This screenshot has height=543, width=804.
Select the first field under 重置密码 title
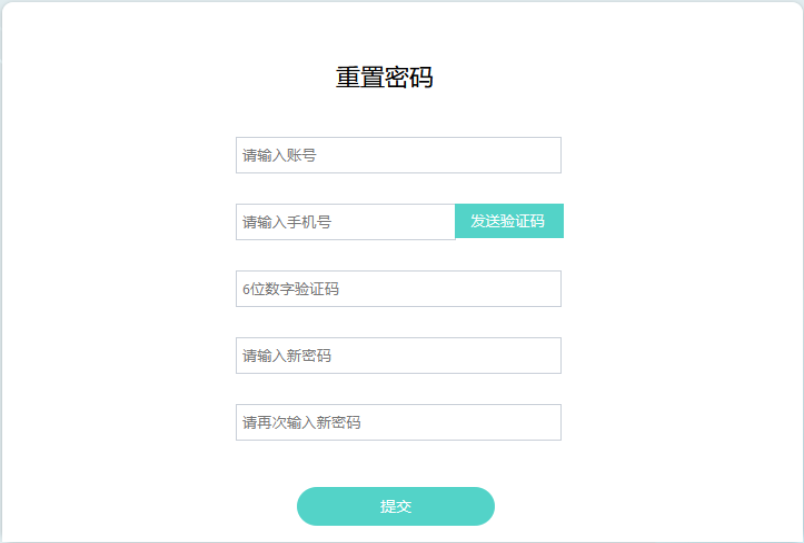pyautogui.click(x=398, y=155)
